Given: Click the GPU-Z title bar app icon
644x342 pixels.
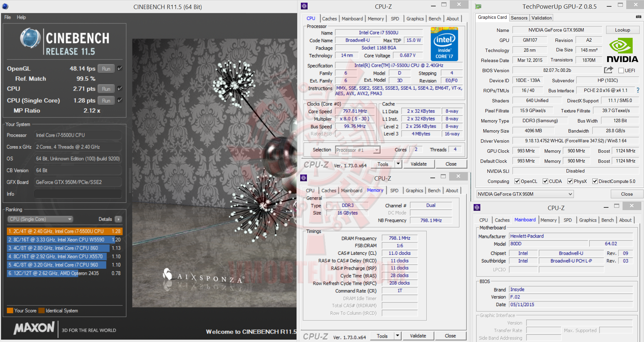Looking at the screenshot, I should 478,6.
